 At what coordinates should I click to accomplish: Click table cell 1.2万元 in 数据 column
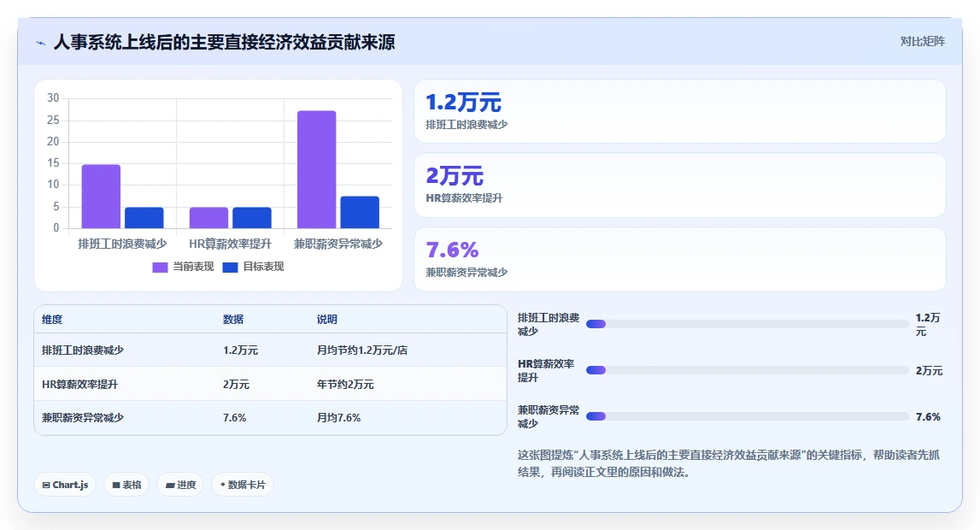[240, 350]
